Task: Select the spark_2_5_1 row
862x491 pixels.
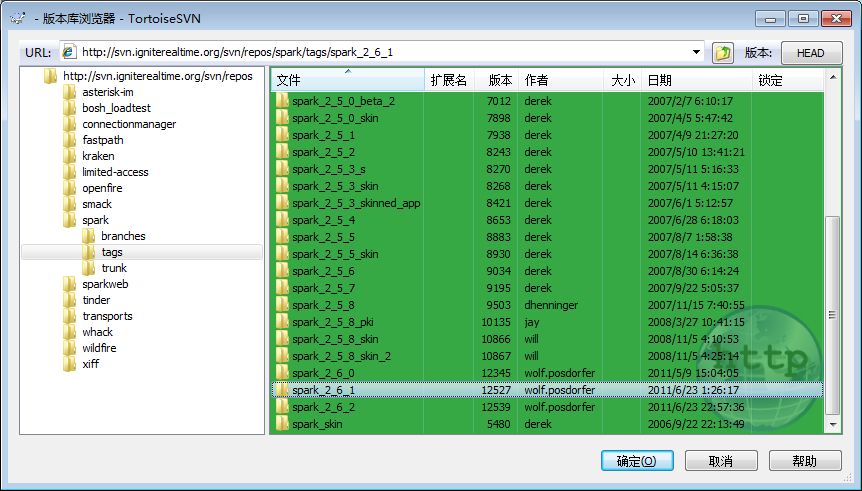Action: pyautogui.click(x=548, y=135)
